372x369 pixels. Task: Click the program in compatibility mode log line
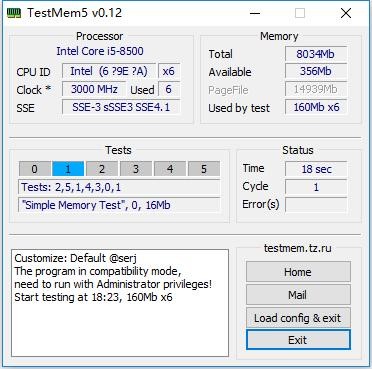pyautogui.click(x=98, y=271)
